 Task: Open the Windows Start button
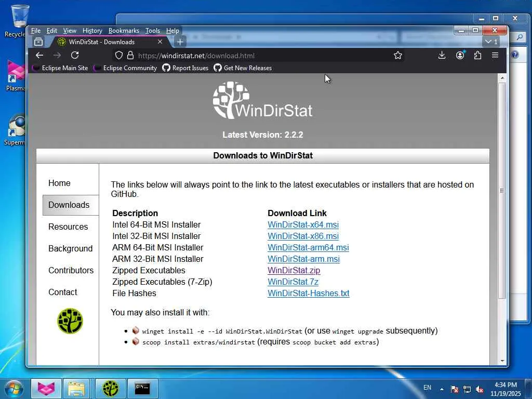click(14, 389)
